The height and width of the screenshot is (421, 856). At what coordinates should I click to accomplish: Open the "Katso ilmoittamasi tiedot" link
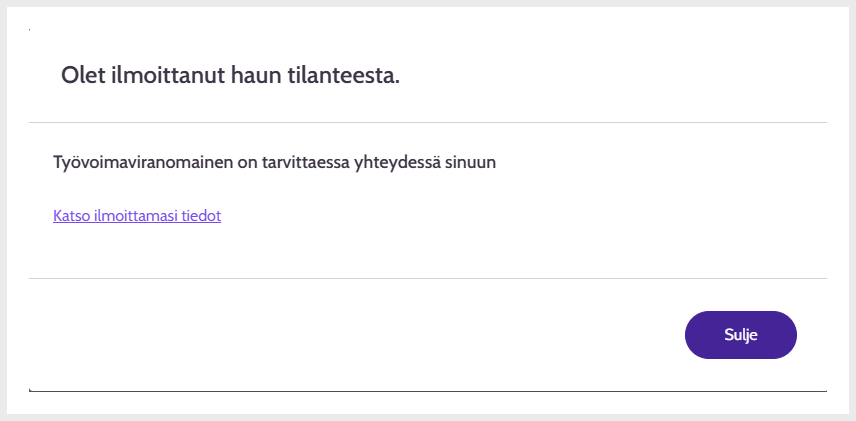click(137, 215)
